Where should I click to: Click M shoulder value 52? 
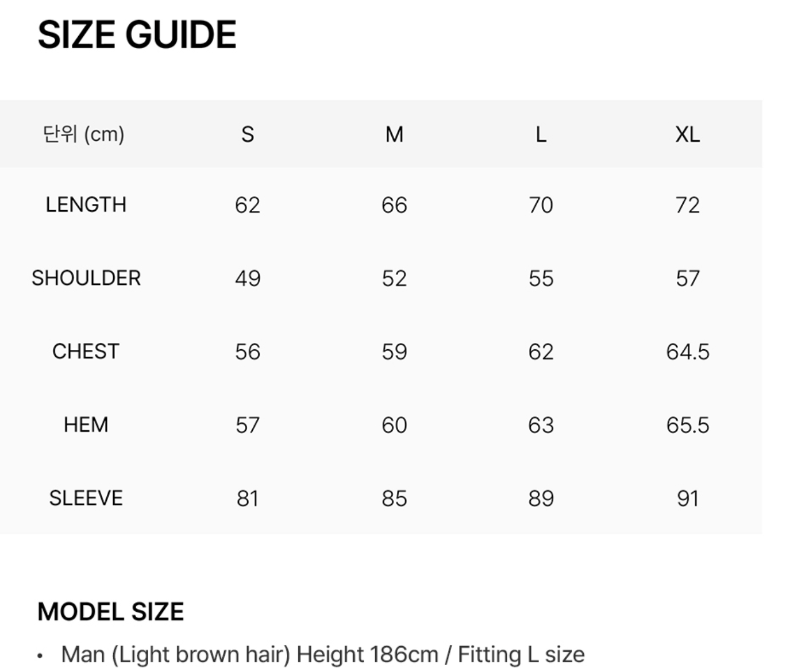394,279
